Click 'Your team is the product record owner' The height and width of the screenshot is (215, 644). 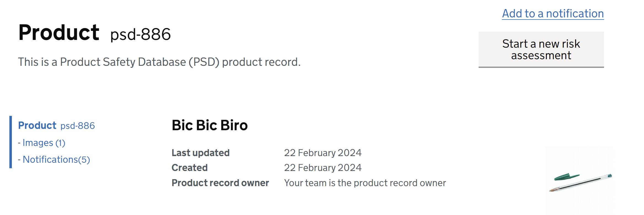[x=365, y=183]
